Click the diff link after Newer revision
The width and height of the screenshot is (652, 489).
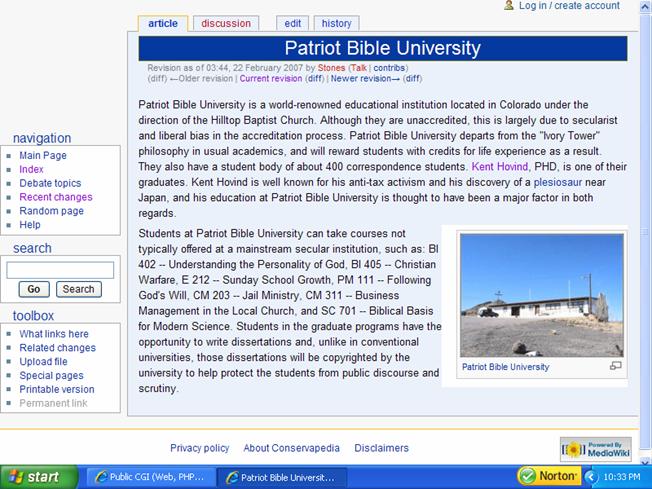412,79
